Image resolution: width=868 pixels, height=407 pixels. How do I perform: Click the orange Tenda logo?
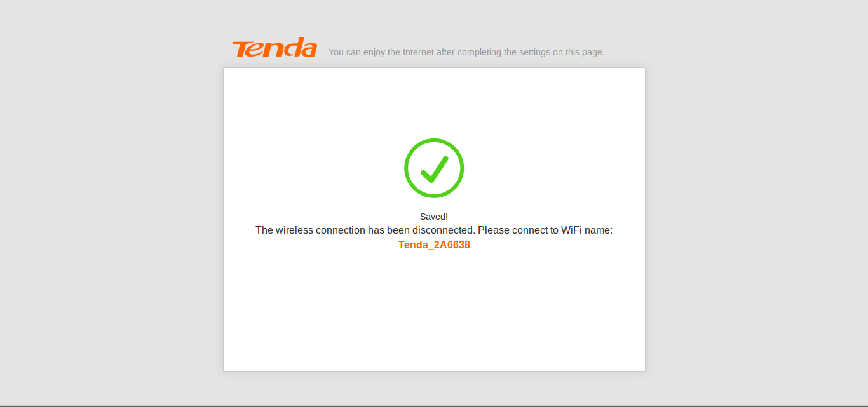275,48
